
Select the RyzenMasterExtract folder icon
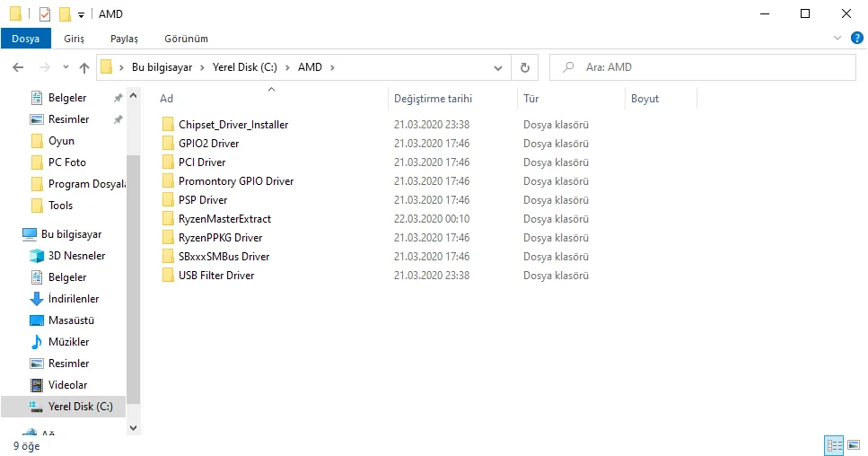click(x=168, y=219)
